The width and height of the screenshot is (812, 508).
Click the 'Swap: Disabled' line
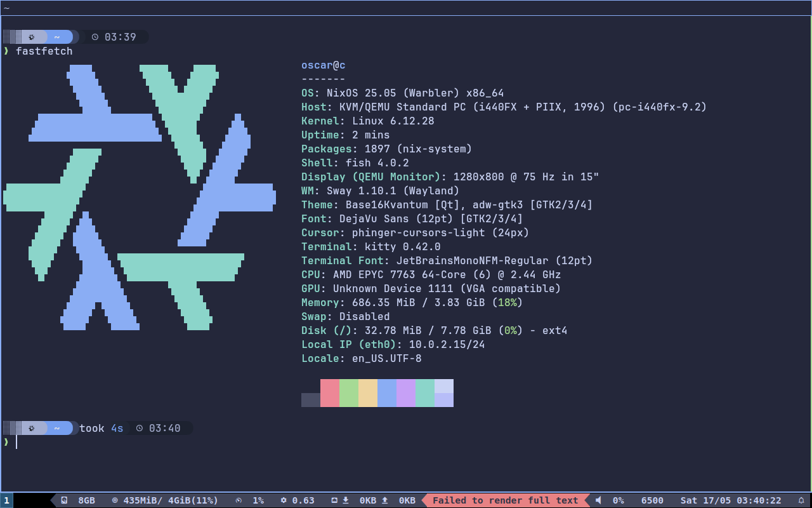(346, 316)
